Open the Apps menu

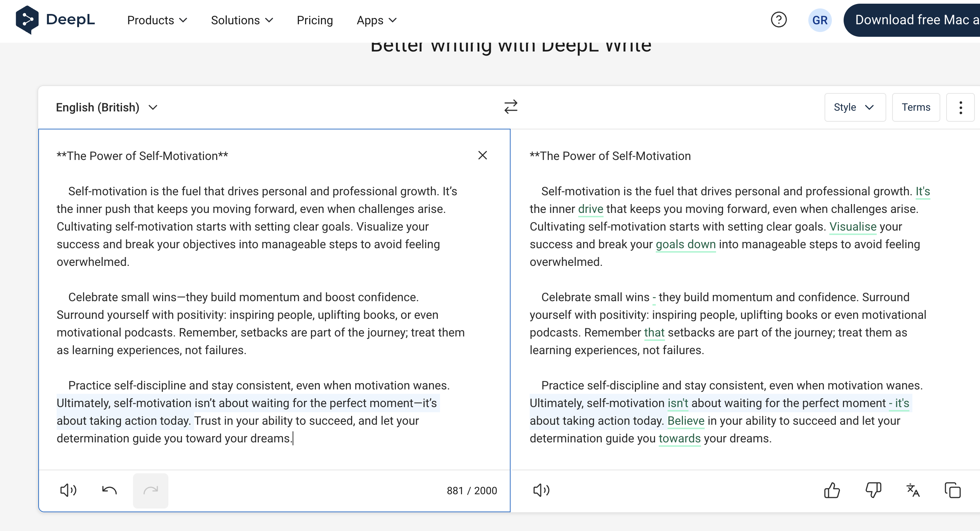[x=376, y=20]
